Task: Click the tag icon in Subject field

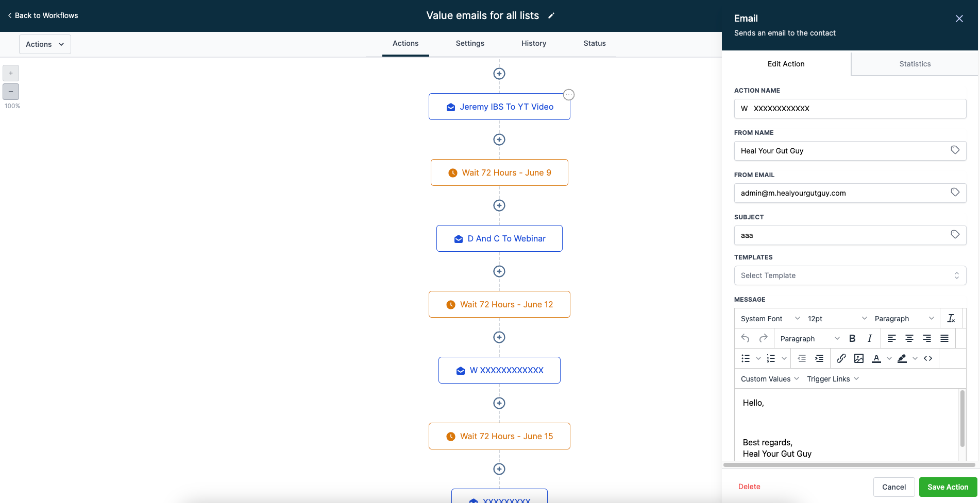Action: pyautogui.click(x=955, y=235)
